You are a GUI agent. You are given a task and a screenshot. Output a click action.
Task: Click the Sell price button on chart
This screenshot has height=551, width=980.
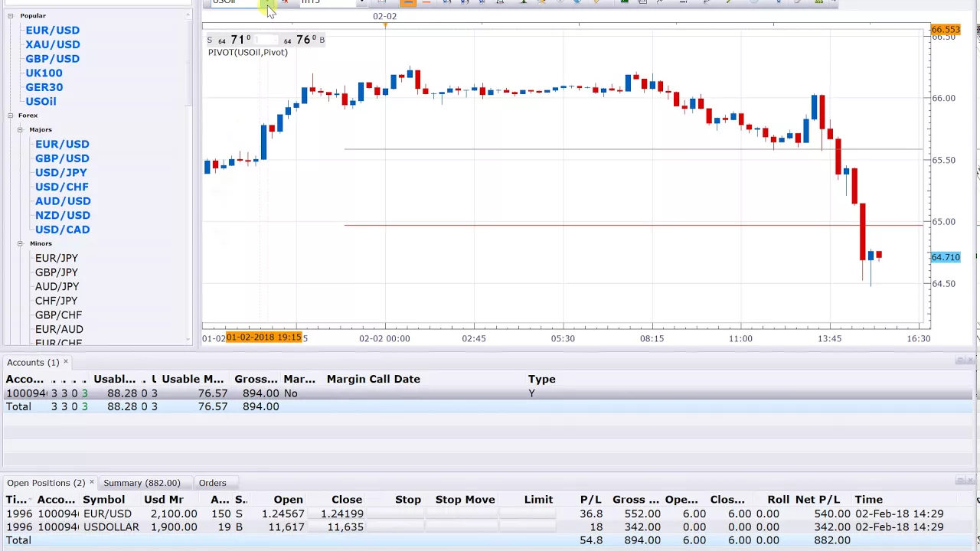230,40
